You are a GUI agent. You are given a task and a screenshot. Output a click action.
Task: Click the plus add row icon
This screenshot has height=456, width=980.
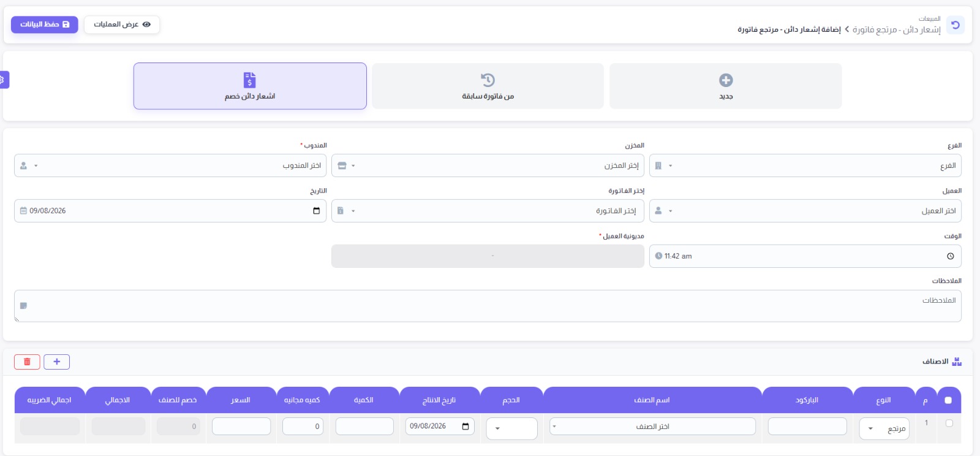click(x=57, y=362)
